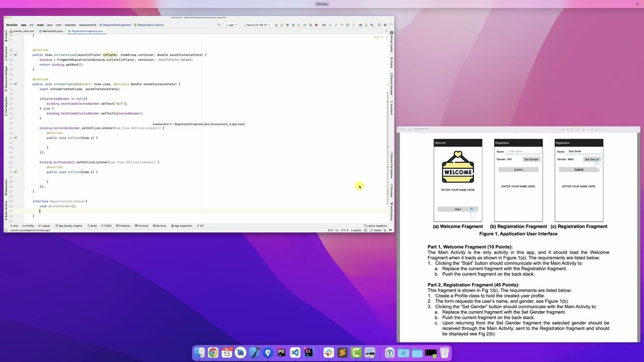Close the RegistrationFragment.java tab
The width and height of the screenshot is (644, 362).
(105, 31)
